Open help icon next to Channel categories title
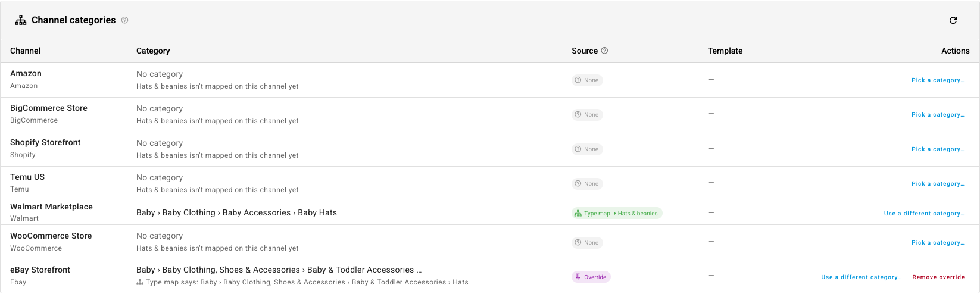The width and height of the screenshot is (980, 294). point(125,20)
